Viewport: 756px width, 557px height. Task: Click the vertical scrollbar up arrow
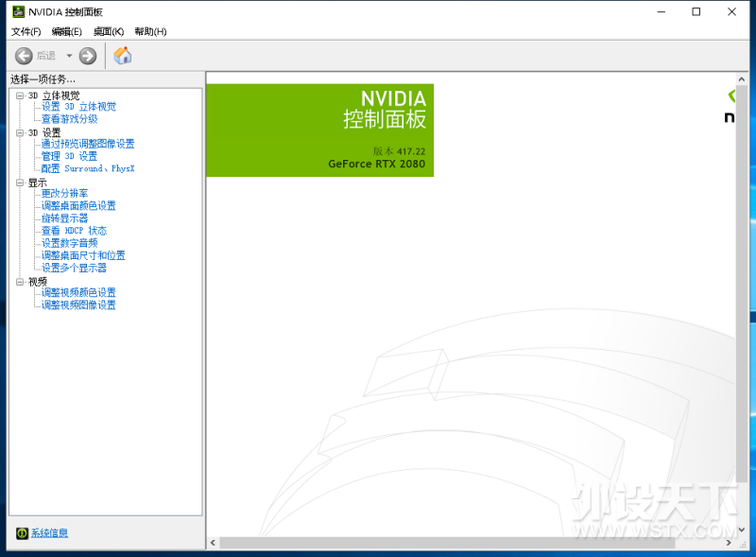(742, 79)
